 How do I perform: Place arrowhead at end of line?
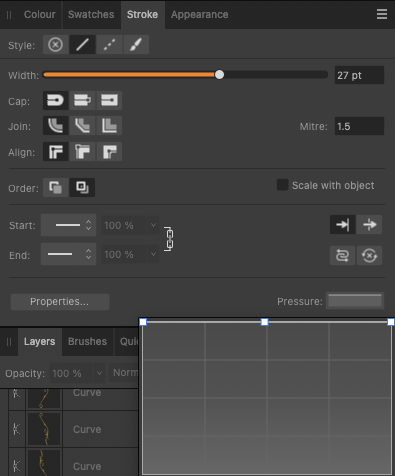369,225
